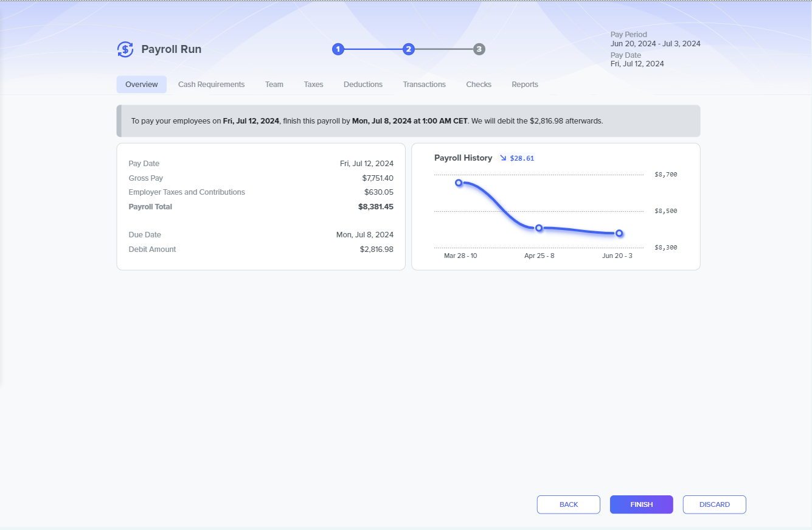Jump to step 3 in progress stepper

(x=479, y=49)
